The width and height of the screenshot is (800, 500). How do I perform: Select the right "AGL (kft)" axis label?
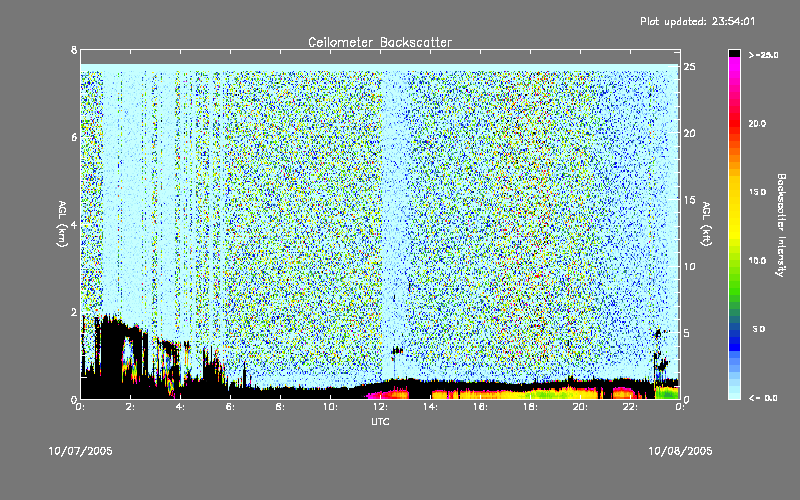707,223
